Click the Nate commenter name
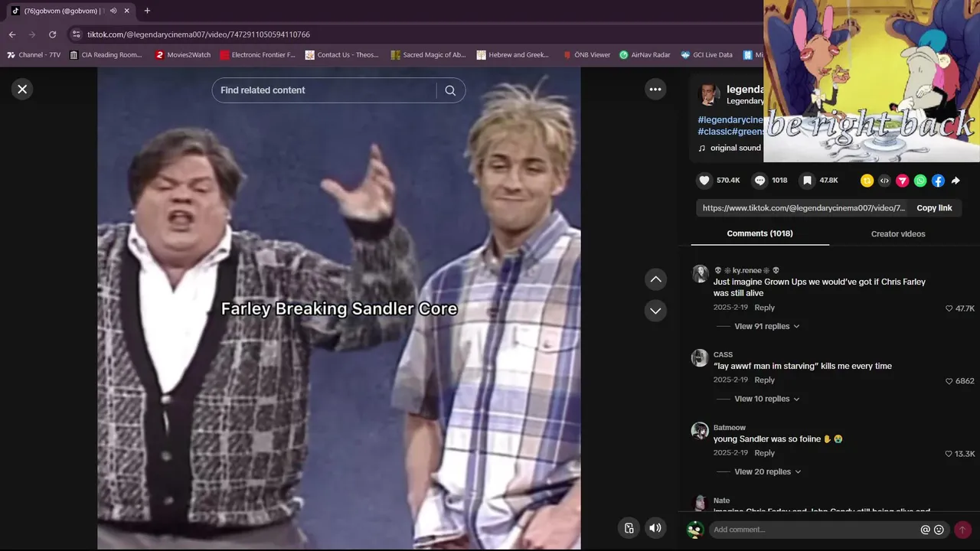Image resolution: width=980 pixels, height=551 pixels. click(721, 500)
